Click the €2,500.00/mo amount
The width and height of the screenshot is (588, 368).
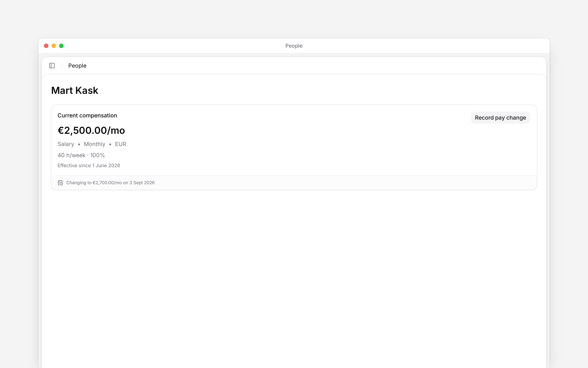91,130
